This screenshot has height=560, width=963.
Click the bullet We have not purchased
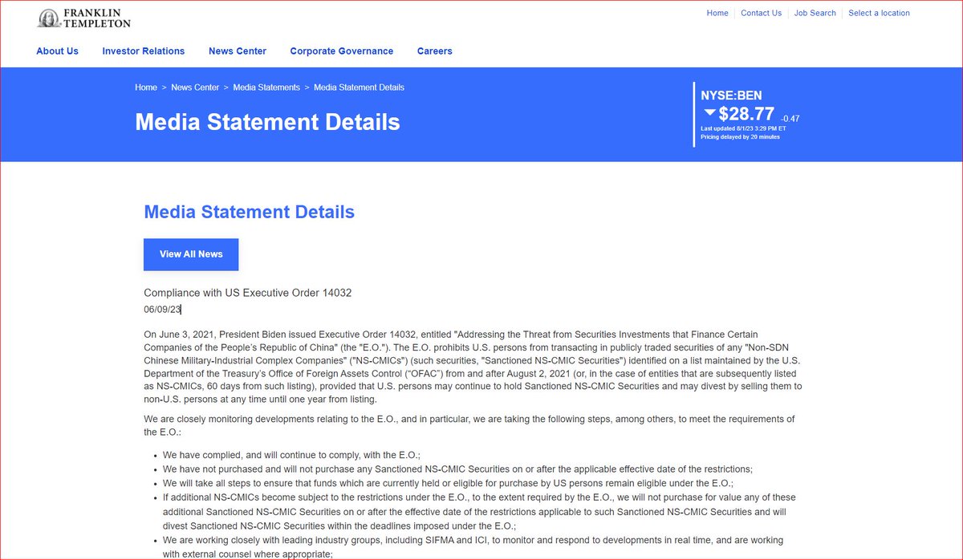(x=457, y=469)
